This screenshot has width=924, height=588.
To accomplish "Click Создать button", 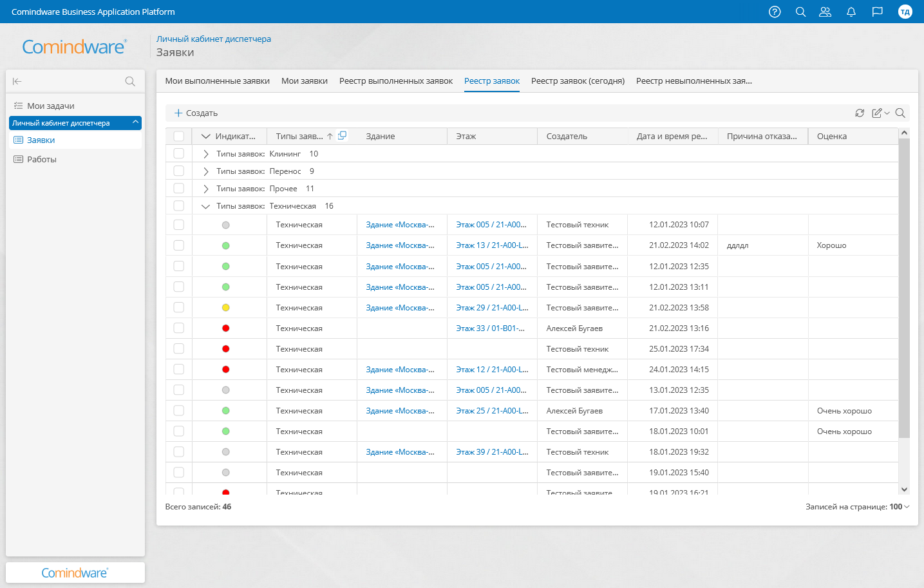I will (196, 113).
